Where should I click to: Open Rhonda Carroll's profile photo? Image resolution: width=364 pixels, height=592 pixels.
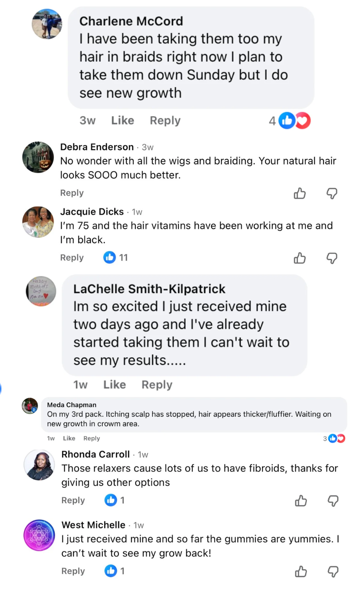click(39, 465)
